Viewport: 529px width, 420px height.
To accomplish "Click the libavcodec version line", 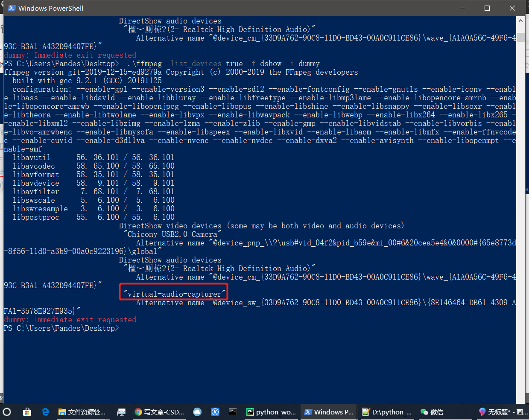I will click(94, 166).
